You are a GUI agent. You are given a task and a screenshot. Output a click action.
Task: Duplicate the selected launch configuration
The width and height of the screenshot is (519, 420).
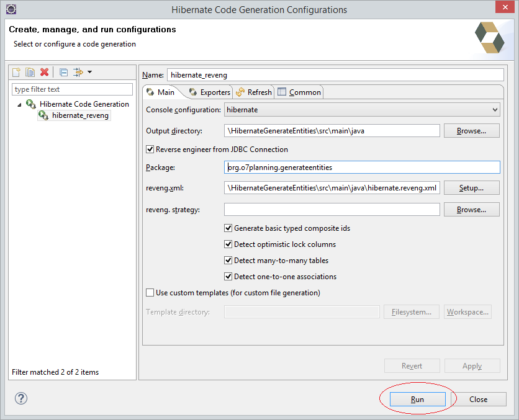click(x=30, y=72)
